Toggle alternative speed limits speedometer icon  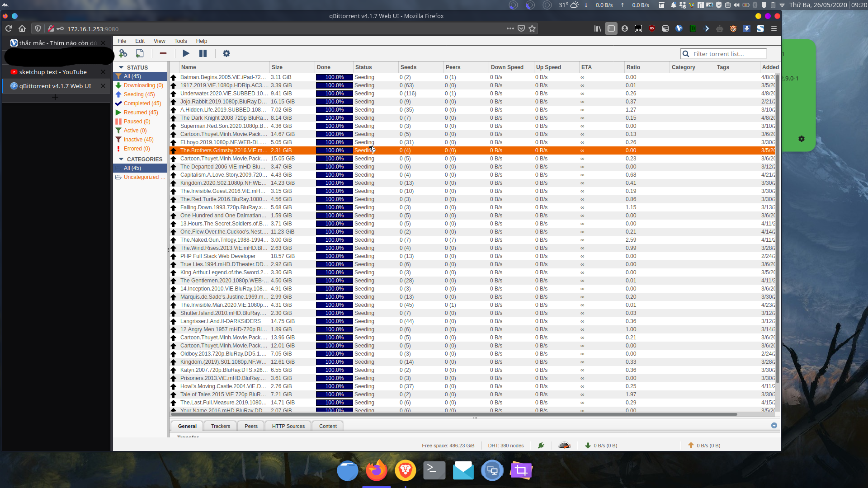coord(565,446)
